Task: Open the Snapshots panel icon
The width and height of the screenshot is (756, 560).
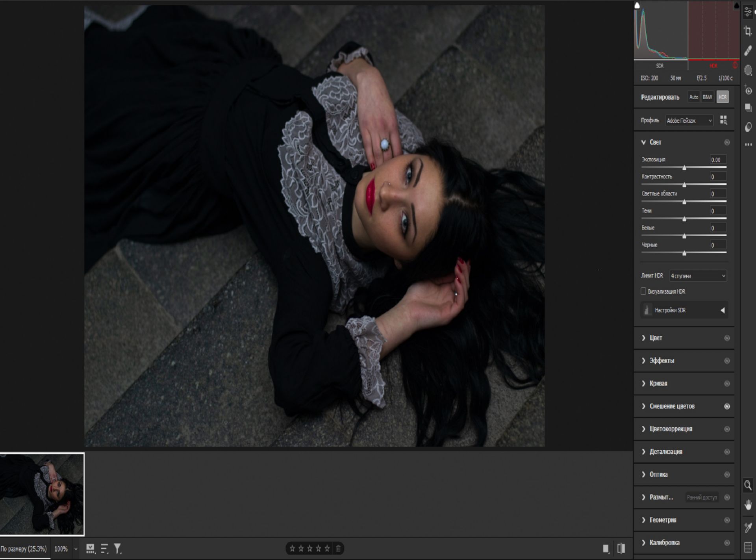Action: tap(748, 108)
